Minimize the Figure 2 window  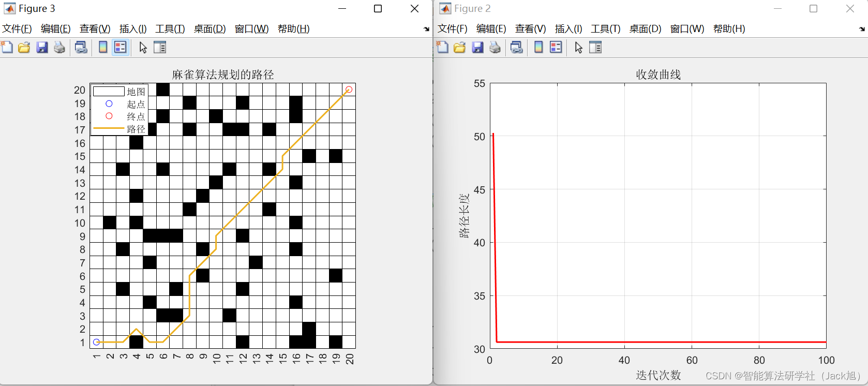tap(777, 9)
